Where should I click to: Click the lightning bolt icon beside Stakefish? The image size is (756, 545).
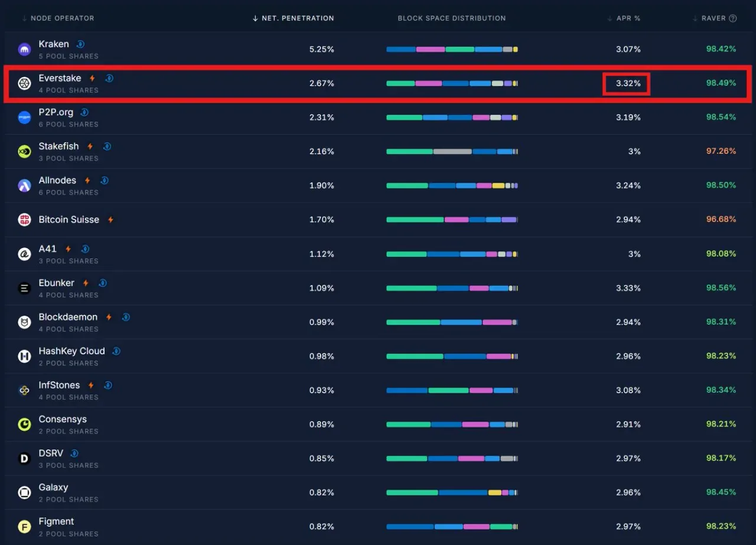coord(90,146)
